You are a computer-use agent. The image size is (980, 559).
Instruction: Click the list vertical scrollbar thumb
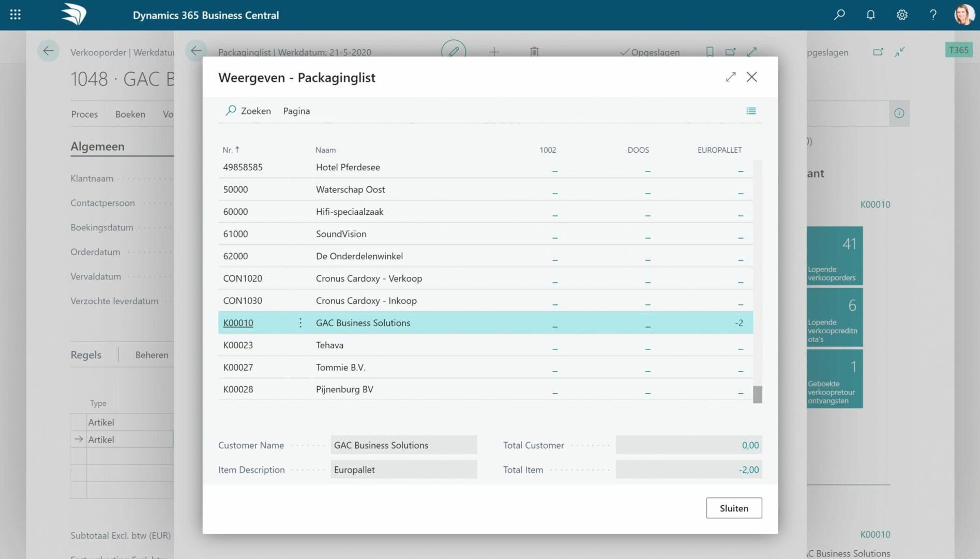tap(757, 394)
